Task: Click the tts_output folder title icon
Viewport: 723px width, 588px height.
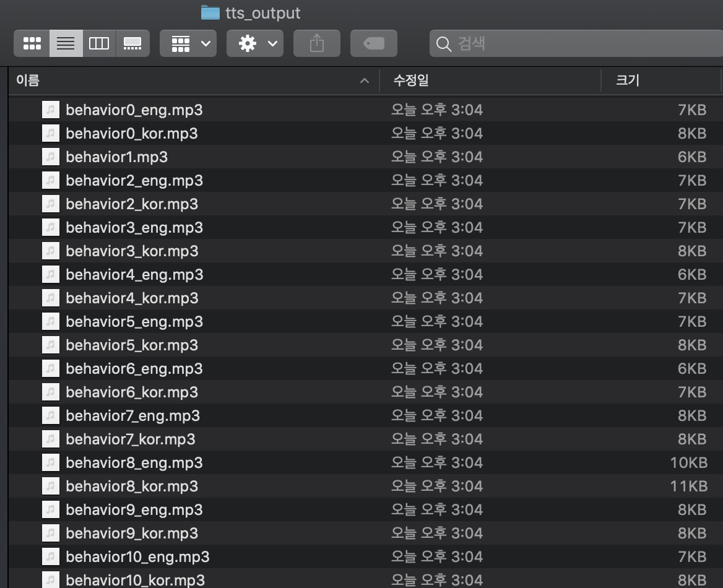Action: [210, 12]
